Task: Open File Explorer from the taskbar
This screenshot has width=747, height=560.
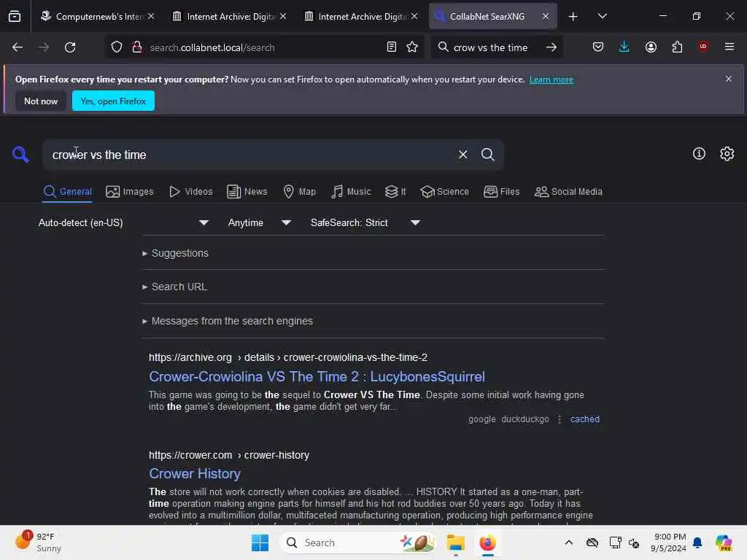Action: [x=455, y=542]
